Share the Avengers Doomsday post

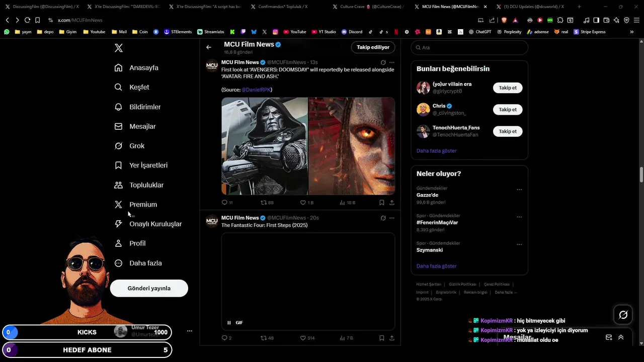coord(392,203)
